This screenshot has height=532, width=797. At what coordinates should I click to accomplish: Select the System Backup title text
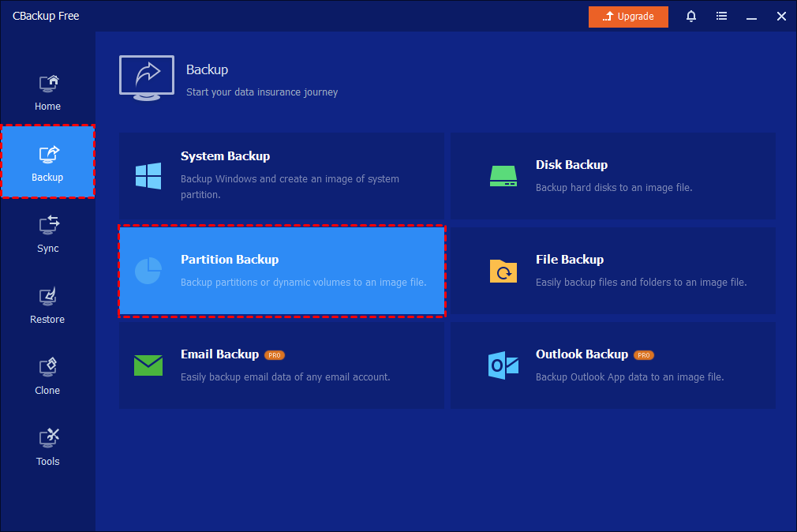click(x=225, y=156)
